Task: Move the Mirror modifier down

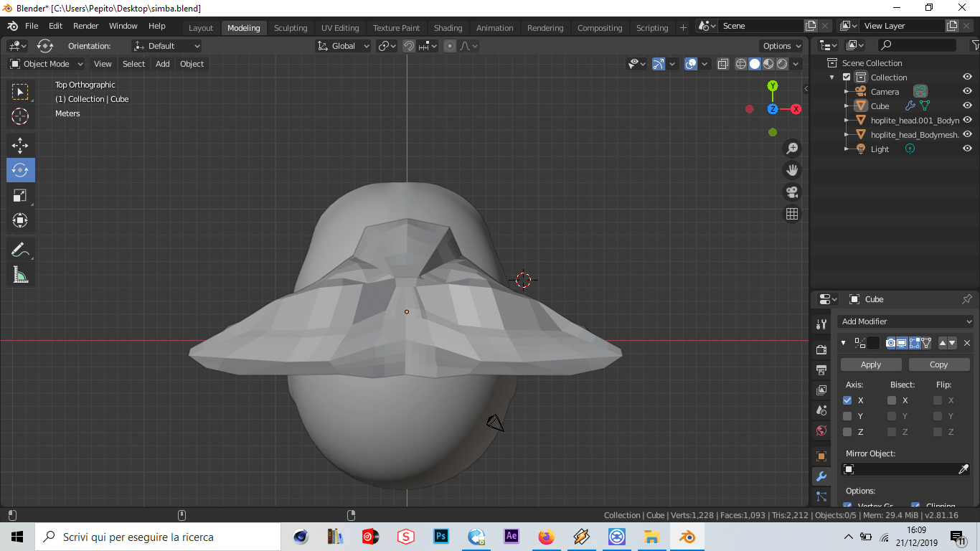Action: click(953, 343)
